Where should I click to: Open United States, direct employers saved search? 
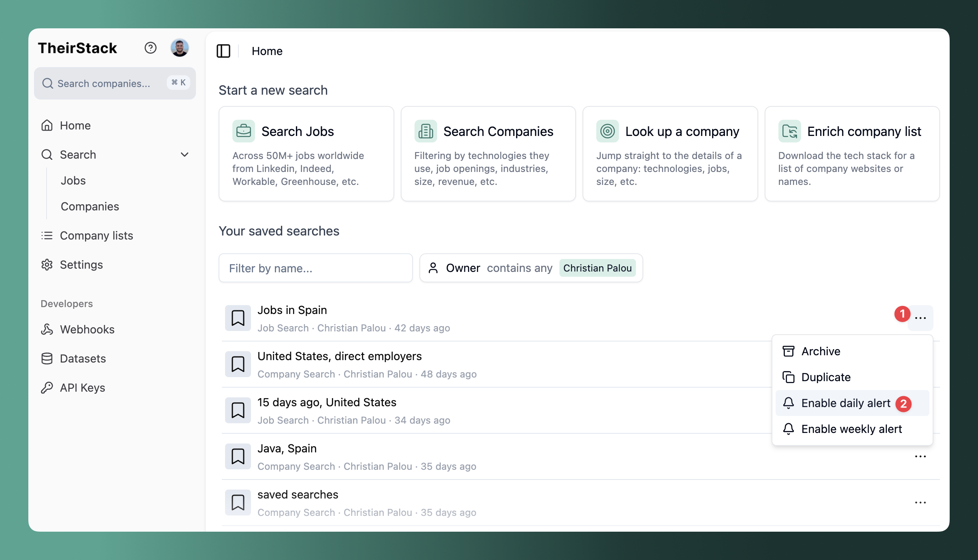tap(339, 356)
